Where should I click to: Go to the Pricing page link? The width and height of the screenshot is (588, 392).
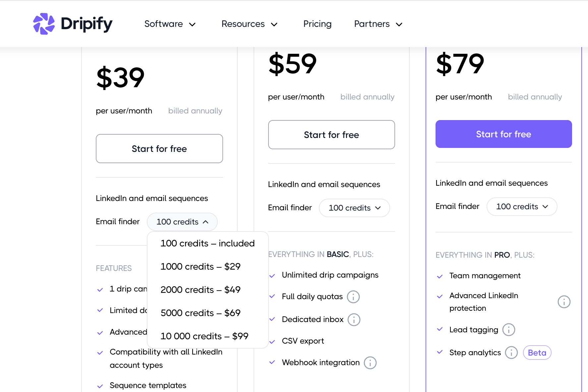point(317,24)
